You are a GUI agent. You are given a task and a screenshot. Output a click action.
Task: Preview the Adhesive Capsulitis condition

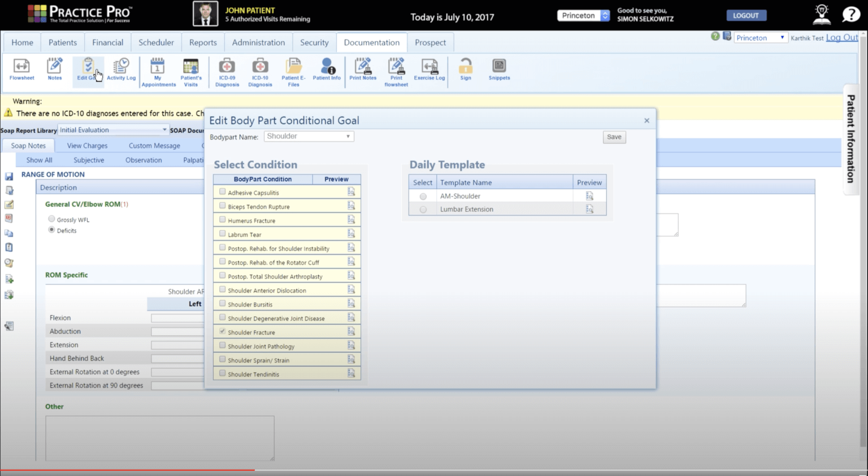[x=351, y=192]
